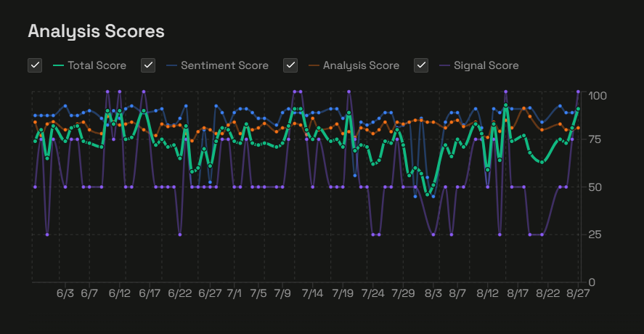644x334 pixels.
Task: Click the 25 value on y-axis
Action: tap(595, 235)
